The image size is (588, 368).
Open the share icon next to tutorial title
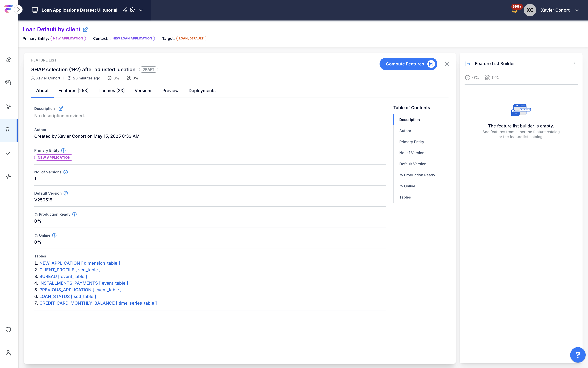click(x=125, y=10)
